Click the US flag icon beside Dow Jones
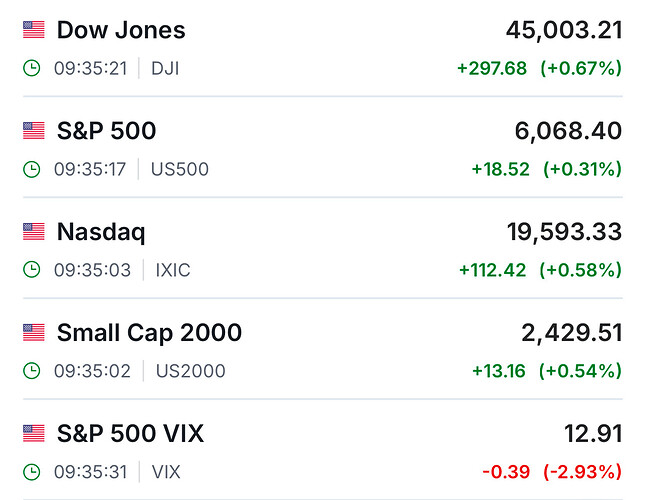Screen dimensions: 647x500 [34, 30]
